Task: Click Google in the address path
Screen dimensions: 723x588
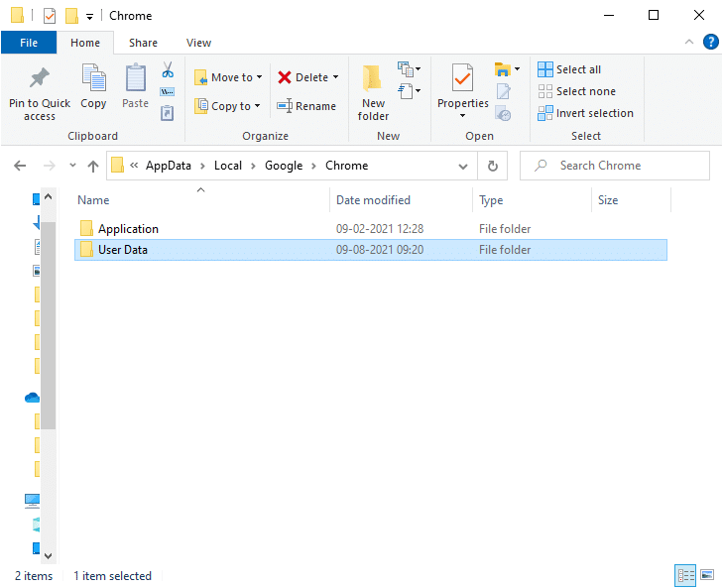Action: pos(284,166)
